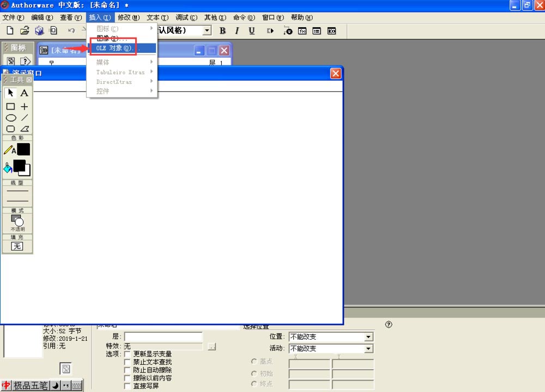Open the 修改(M) menu
Viewport: 545px width, 392px height.
pyautogui.click(x=129, y=17)
